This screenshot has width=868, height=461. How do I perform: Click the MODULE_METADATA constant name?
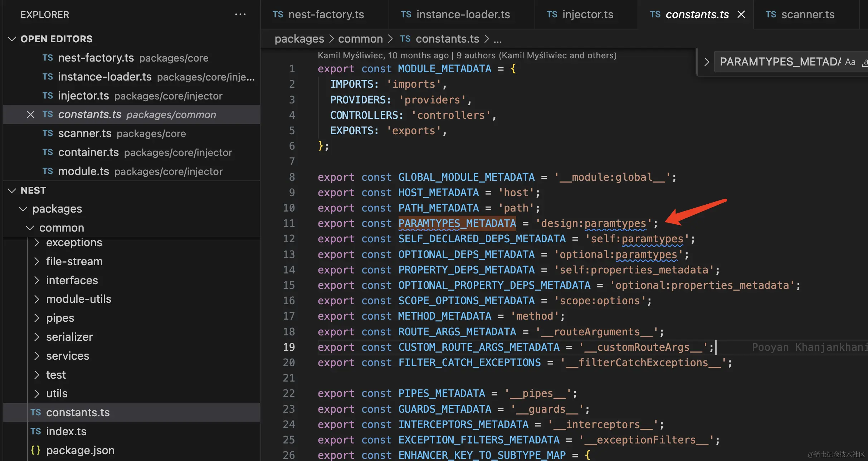[444, 69]
